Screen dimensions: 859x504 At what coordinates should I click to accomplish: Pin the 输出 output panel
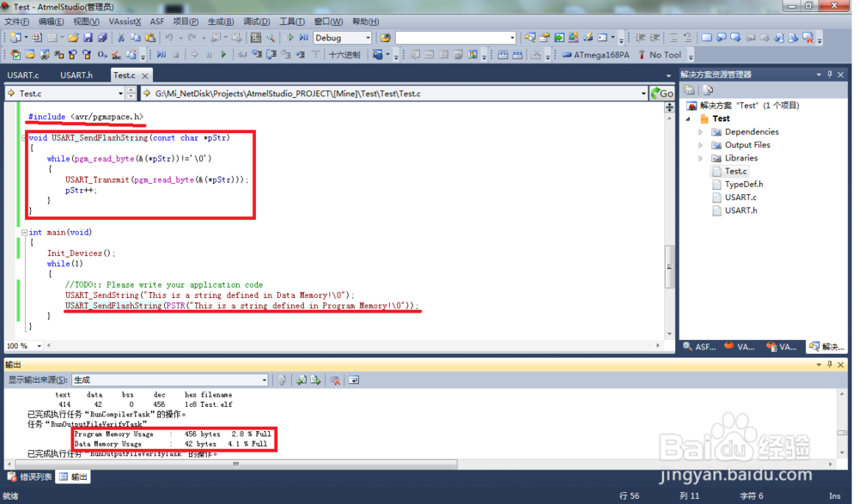[830, 365]
